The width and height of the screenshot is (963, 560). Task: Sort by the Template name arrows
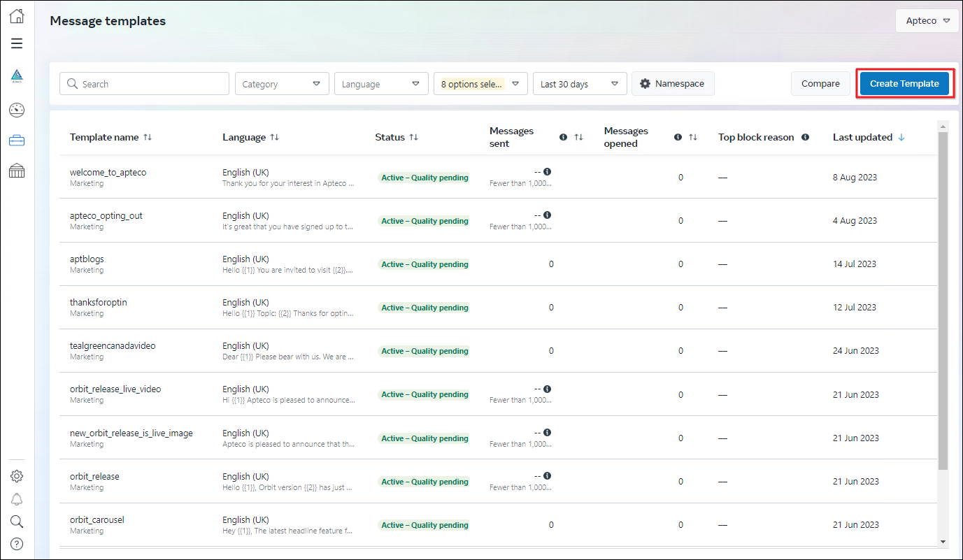[147, 138]
